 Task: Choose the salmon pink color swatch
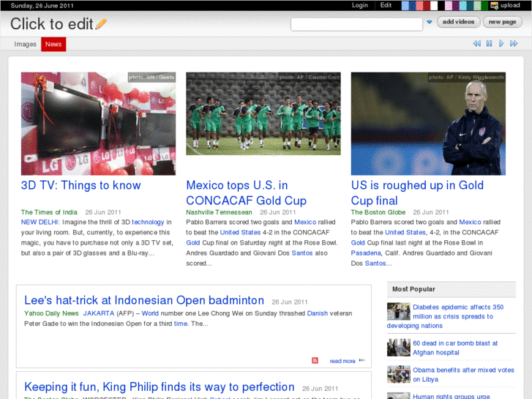click(419, 5)
